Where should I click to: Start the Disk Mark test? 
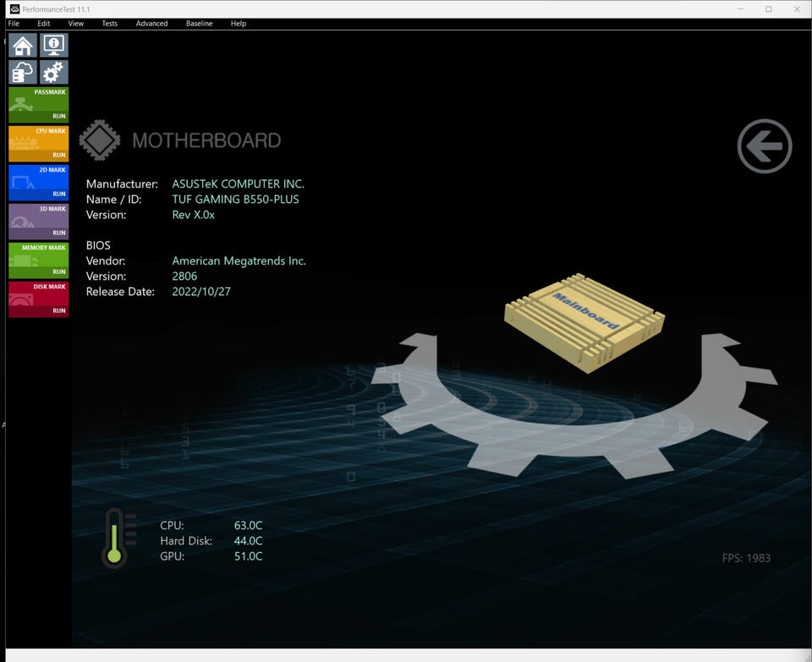pyautogui.click(x=38, y=299)
